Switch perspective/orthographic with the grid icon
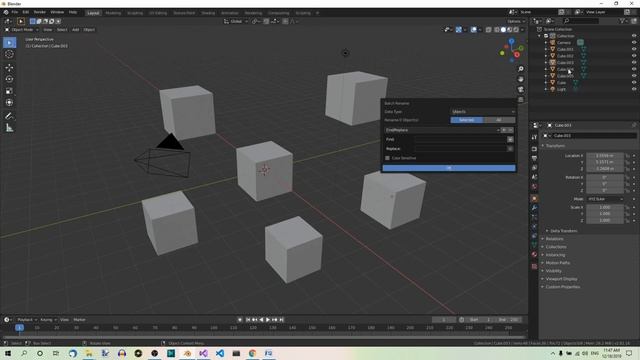This screenshot has width=640, height=360. (x=520, y=100)
